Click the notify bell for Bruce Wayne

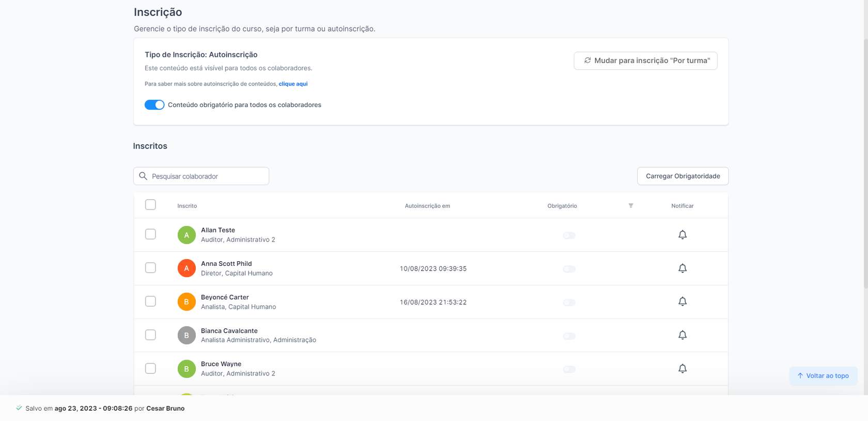coord(682,369)
